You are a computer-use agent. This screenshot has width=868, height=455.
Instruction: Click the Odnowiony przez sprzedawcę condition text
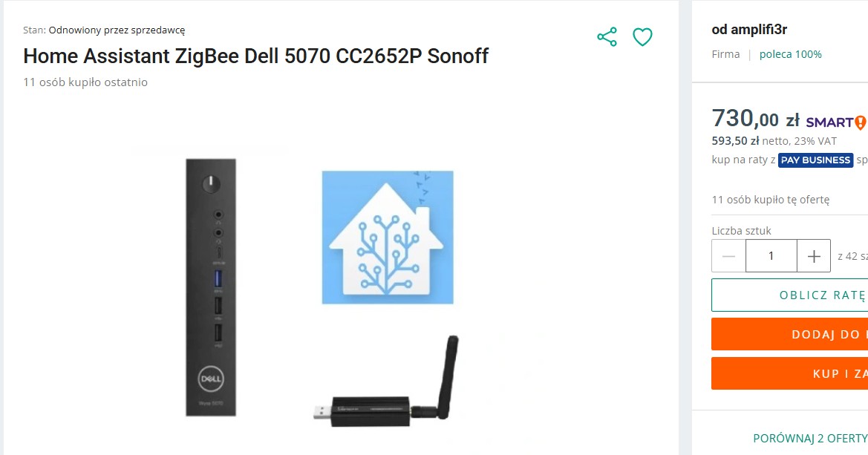click(x=117, y=30)
